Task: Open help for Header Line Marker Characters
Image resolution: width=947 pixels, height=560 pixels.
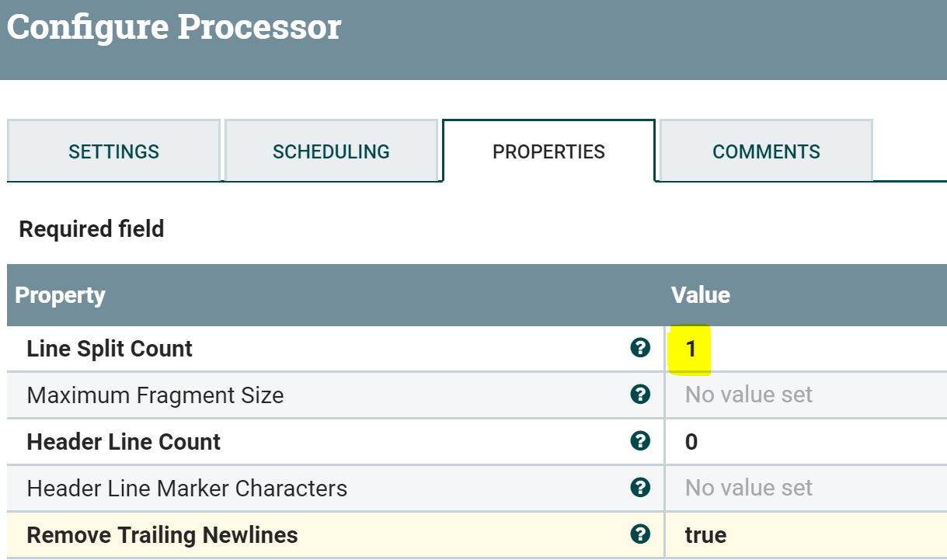Action: pyautogui.click(x=639, y=488)
